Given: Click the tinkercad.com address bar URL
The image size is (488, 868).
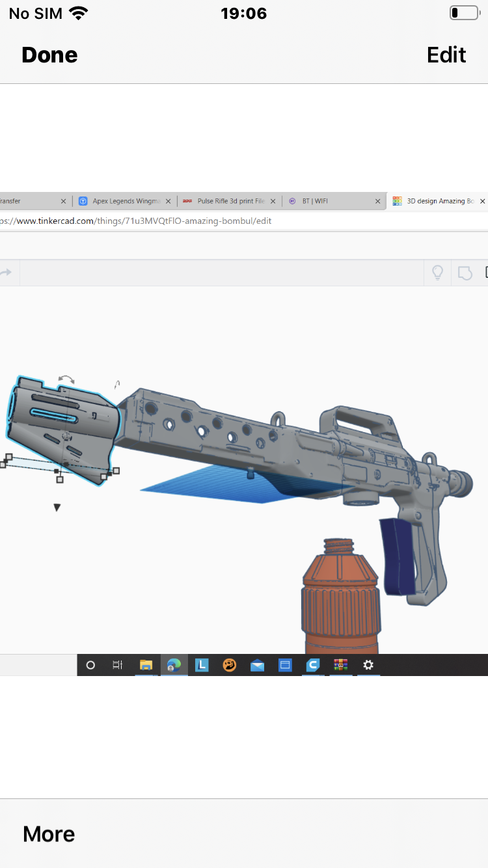Looking at the screenshot, I should tap(135, 221).
